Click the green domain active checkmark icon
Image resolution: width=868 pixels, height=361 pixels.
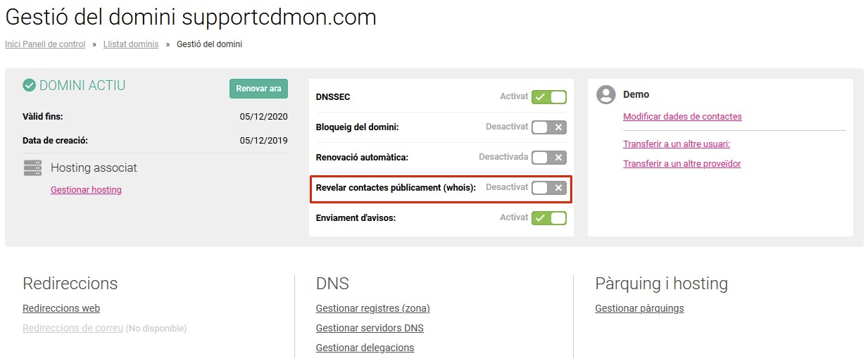click(30, 86)
